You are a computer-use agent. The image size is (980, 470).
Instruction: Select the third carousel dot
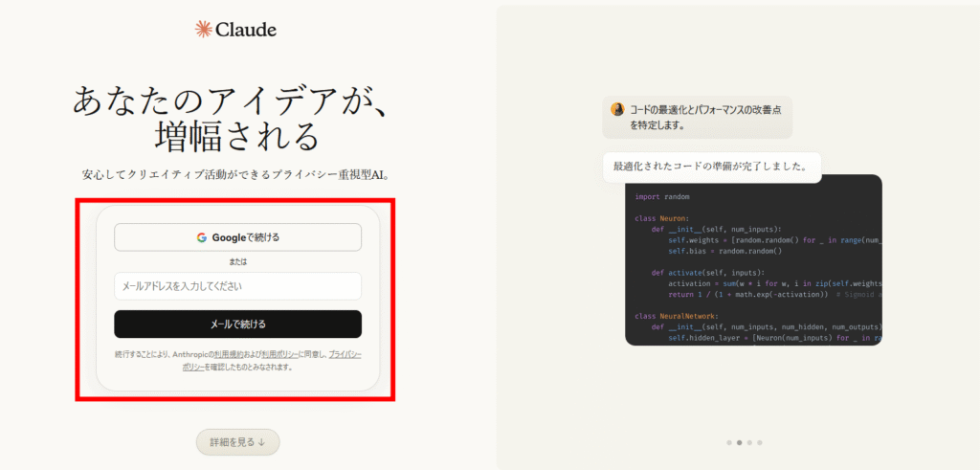[x=749, y=442]
